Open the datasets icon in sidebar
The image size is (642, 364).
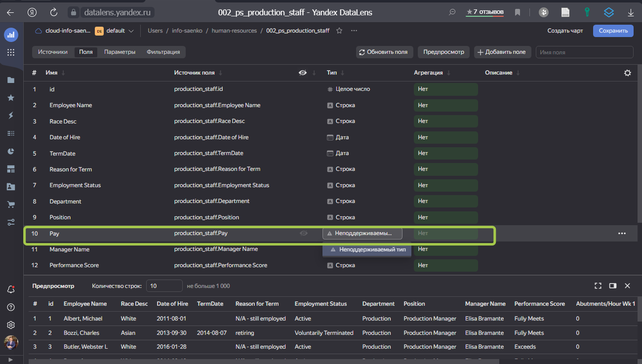pos(11,133)
